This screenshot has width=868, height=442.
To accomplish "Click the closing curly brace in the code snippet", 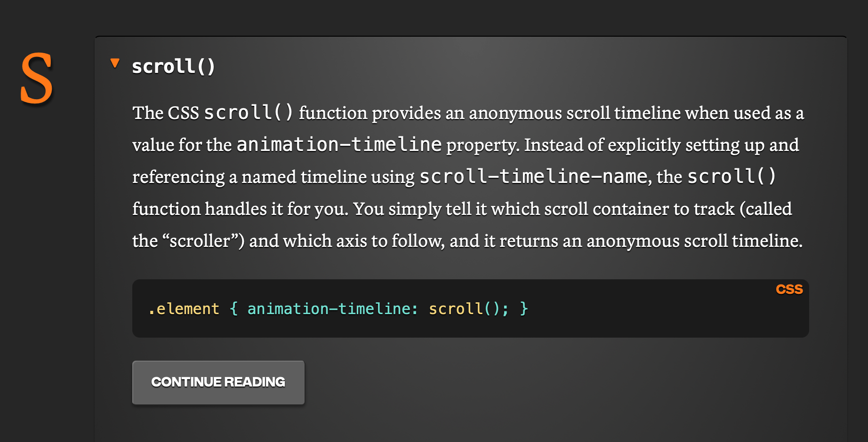I will 524,309.
